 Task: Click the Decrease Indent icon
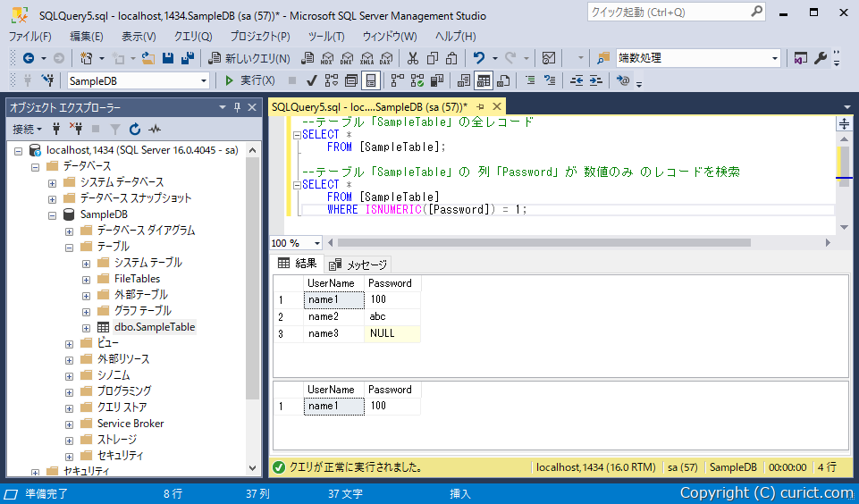point(577,81)
